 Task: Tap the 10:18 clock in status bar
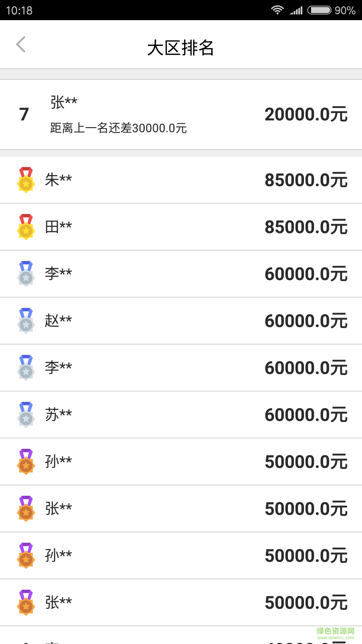click(x=19, y=10)
